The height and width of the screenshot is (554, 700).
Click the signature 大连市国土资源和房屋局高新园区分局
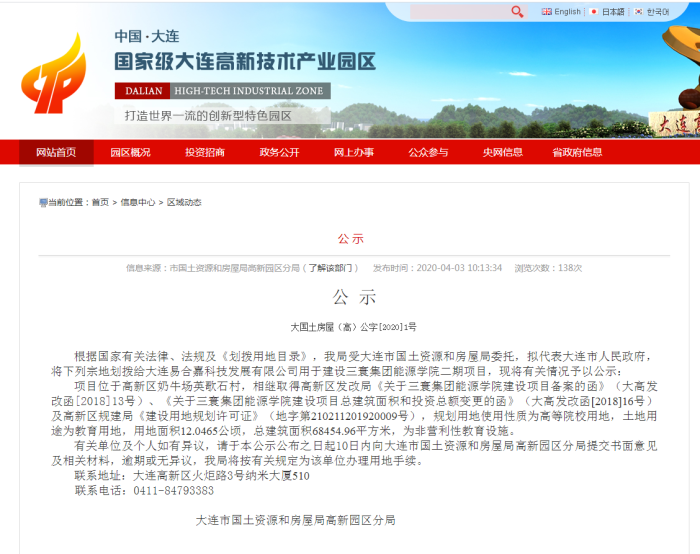coord(296,520)
